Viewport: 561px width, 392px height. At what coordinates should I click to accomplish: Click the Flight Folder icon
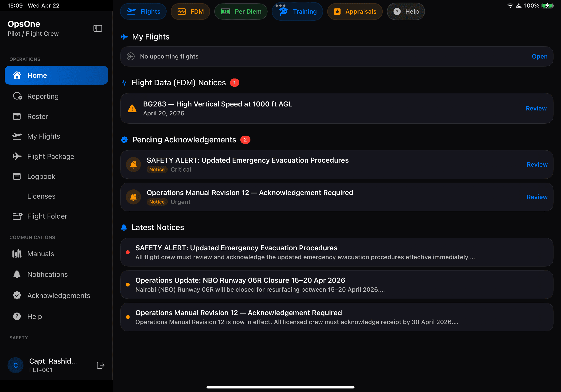17,216
